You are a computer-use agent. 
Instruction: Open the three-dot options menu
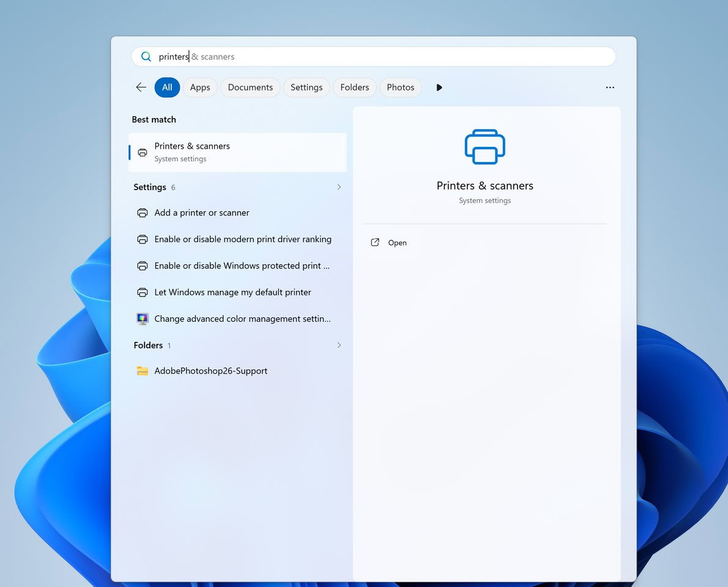[x=609, y=87]
